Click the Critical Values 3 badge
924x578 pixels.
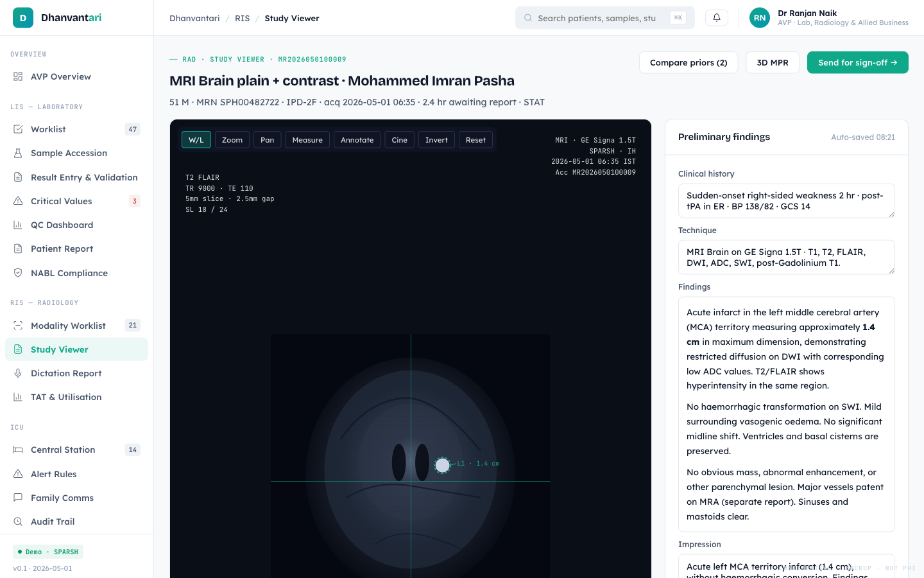(134, 201)
